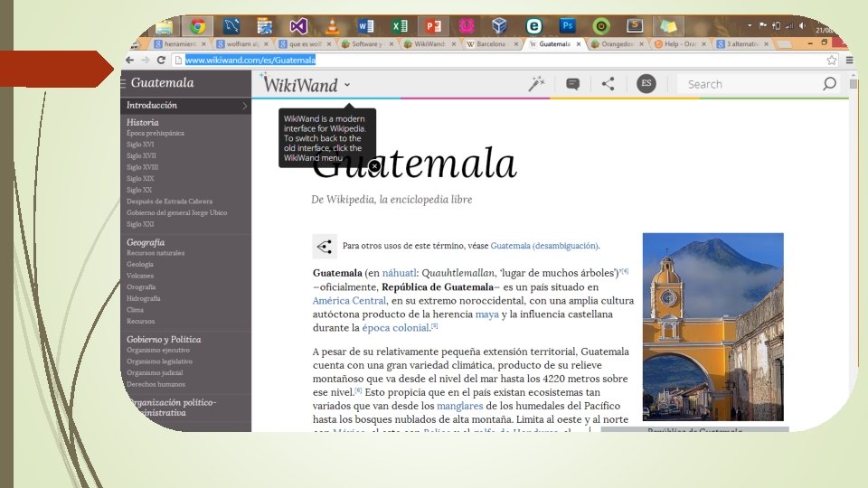Go to Organismo legislativo entry
This screenshot has height=488, width=868.
(159, 361)
